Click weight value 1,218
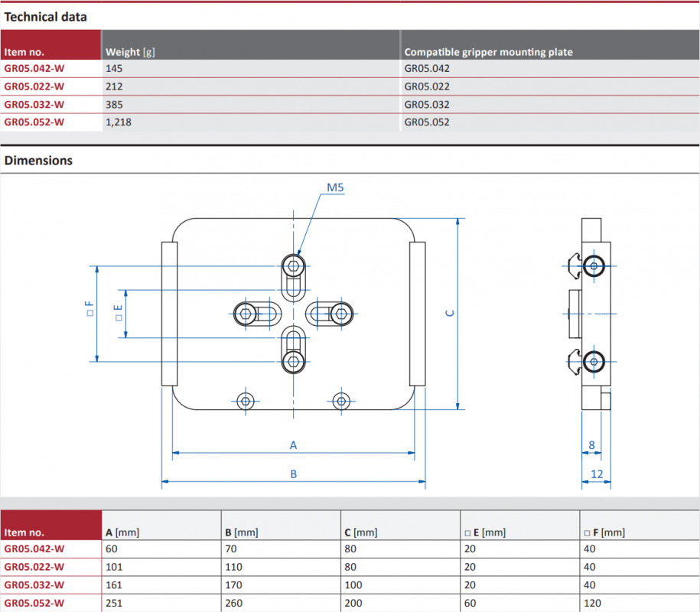This screenshot has height=612, width=700. click(x=119, y=122)
